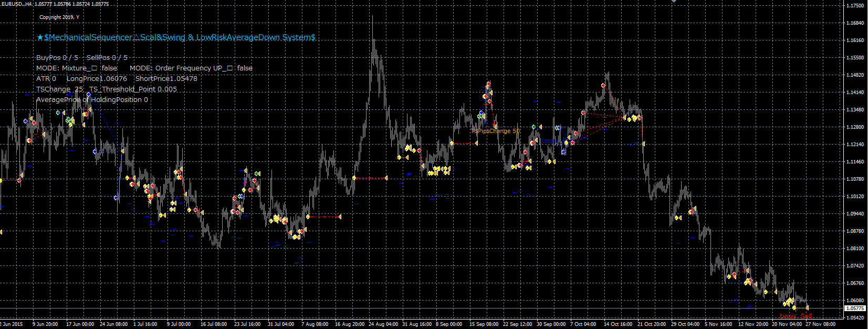Click time axis label '21 Oct 20:00'

click(x=652, y=324)
